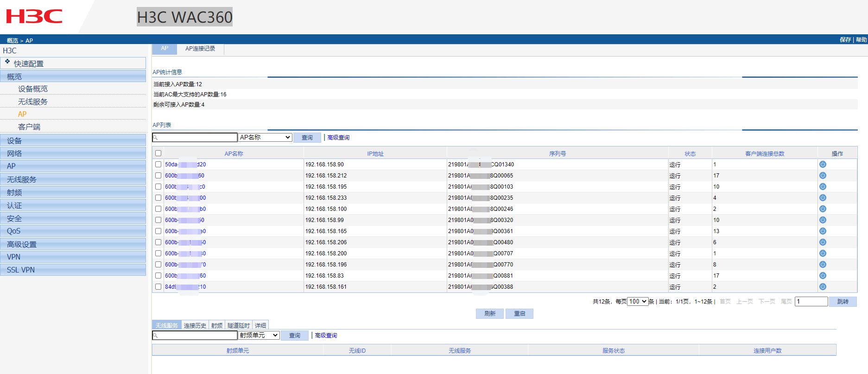Screen dimensions: 868x374
Task: Click the power icon for AP 192.168.158.99
Action: [x=823, y=220]
